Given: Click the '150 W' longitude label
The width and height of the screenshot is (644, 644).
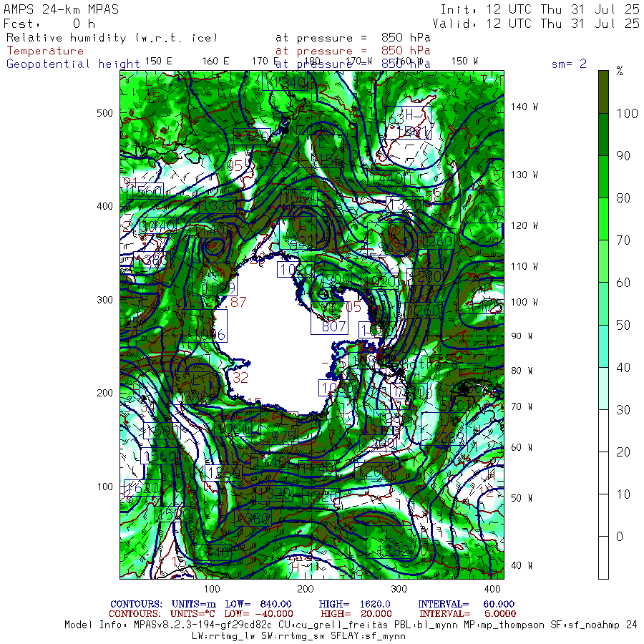Looking at the screenshot, I should point(464,62).
